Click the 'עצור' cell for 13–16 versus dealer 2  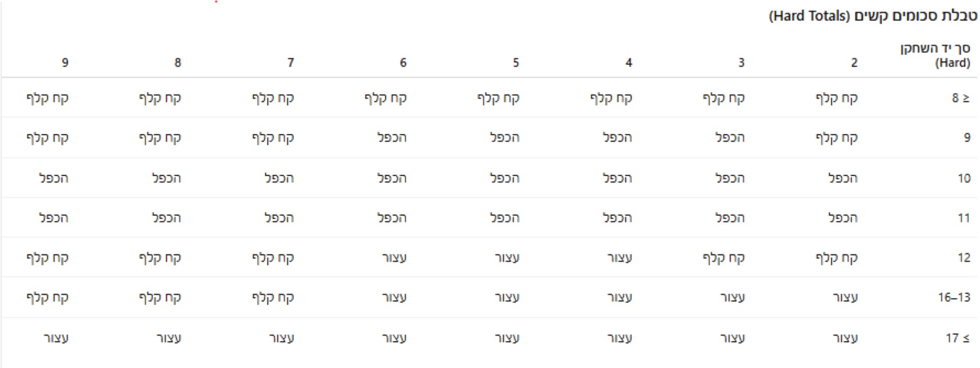click(x=845, y=297)
